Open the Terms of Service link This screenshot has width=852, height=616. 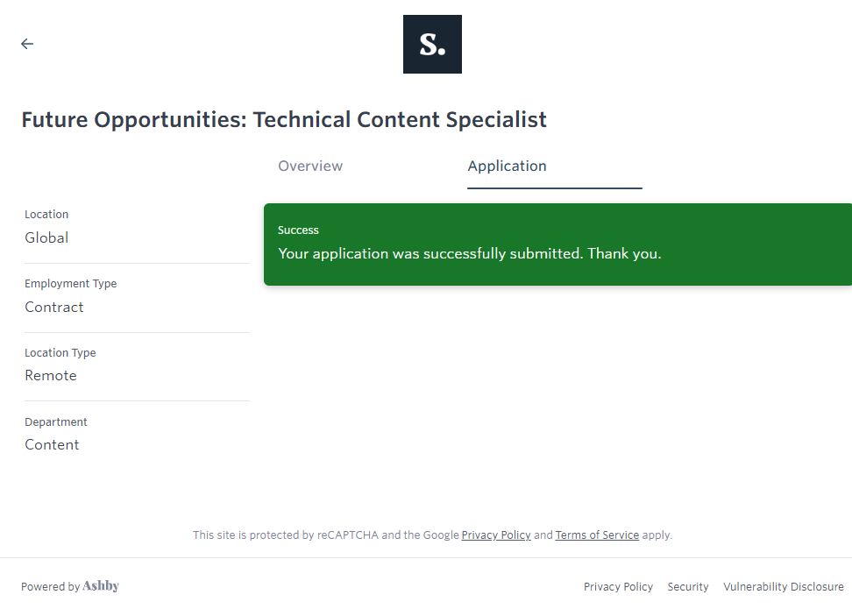597,535
